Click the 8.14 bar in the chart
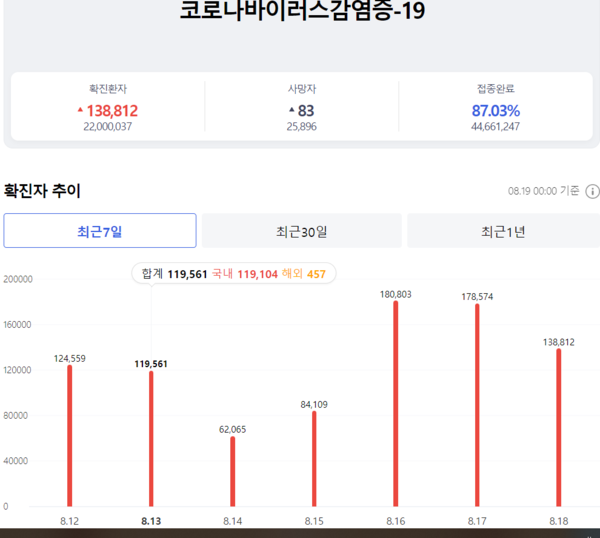 (x=233, y=471)
